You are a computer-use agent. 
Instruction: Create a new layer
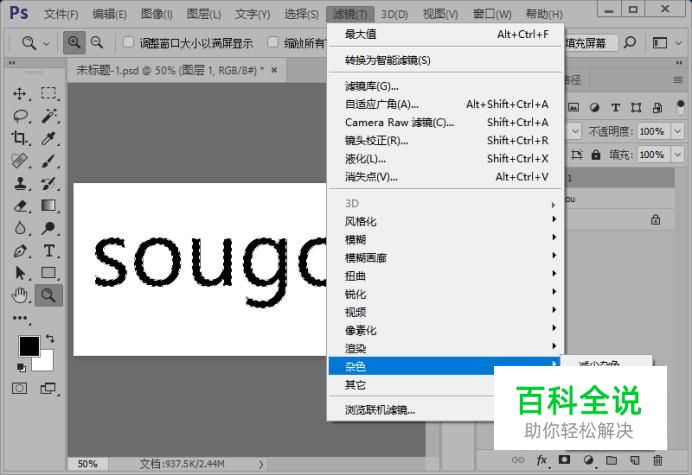point(635,460)
